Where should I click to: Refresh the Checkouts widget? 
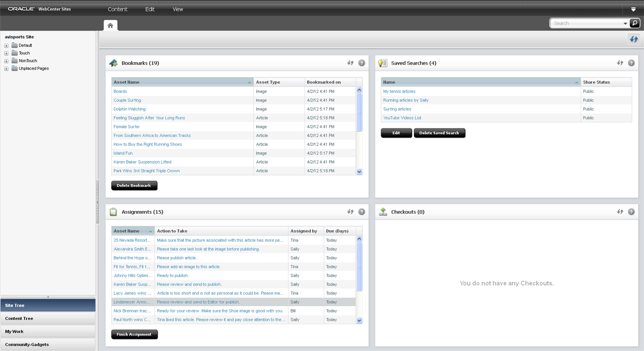tap(620, 212)
